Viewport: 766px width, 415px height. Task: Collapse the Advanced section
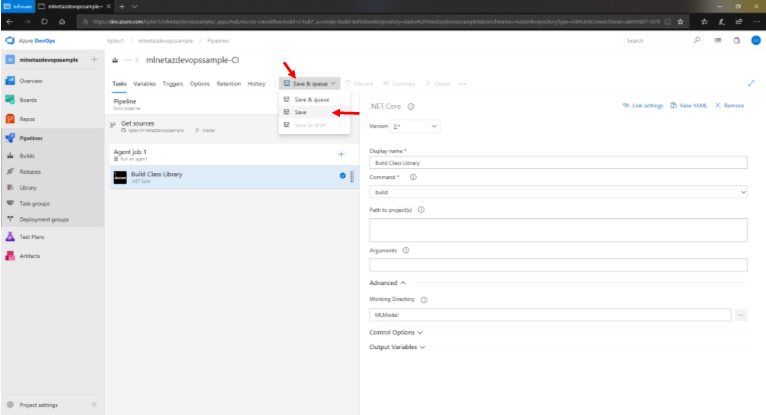[387, 283]
